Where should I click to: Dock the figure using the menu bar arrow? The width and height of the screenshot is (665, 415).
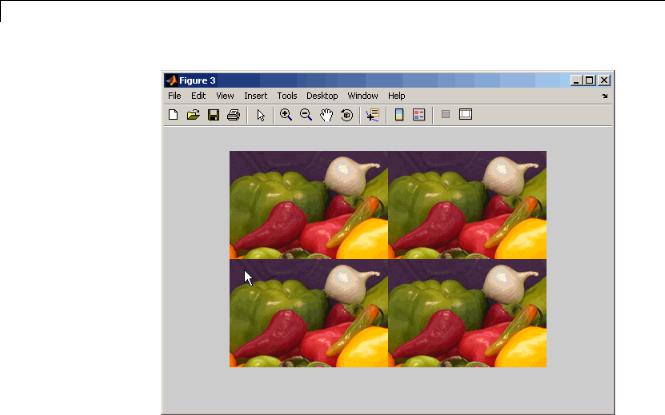point(605,96)
